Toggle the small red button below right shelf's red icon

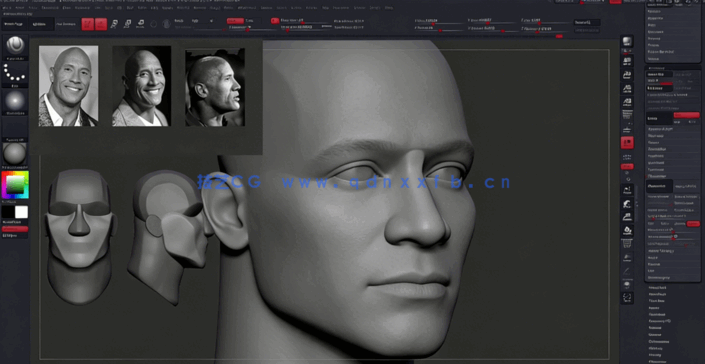pos(627,167)
